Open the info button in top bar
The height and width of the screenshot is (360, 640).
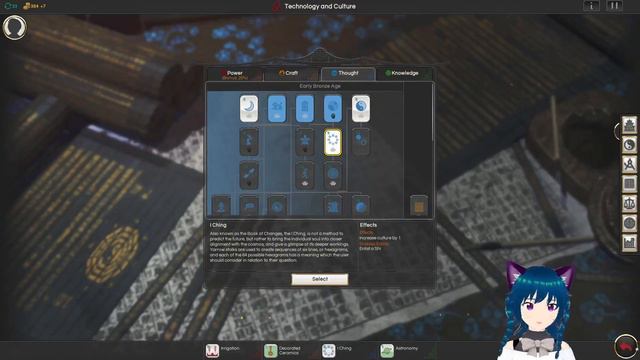point(591,6)
